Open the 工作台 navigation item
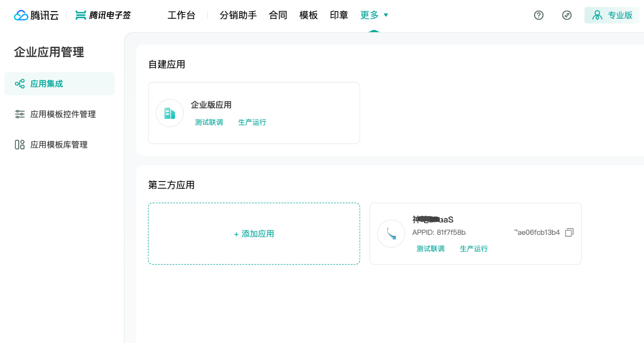Viewport: 644px width, 343px height. point(182,15)
